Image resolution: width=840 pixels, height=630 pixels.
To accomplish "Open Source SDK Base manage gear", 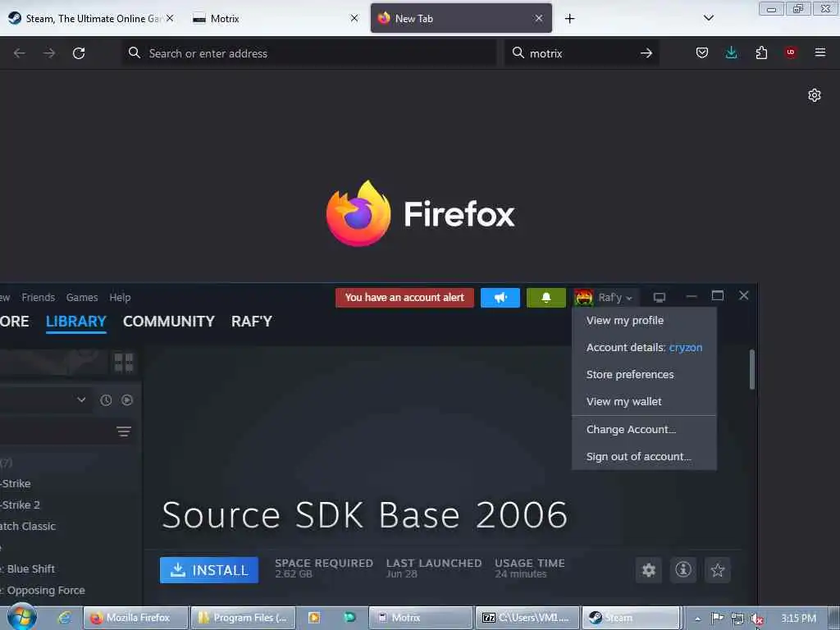I will click(x=648, y=570).
